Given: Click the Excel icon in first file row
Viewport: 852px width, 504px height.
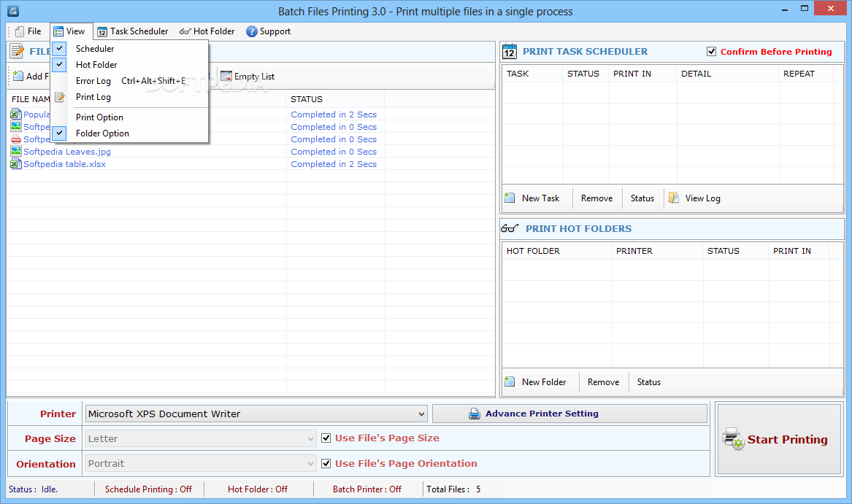Looking at the screenshot, I should 16,114.
